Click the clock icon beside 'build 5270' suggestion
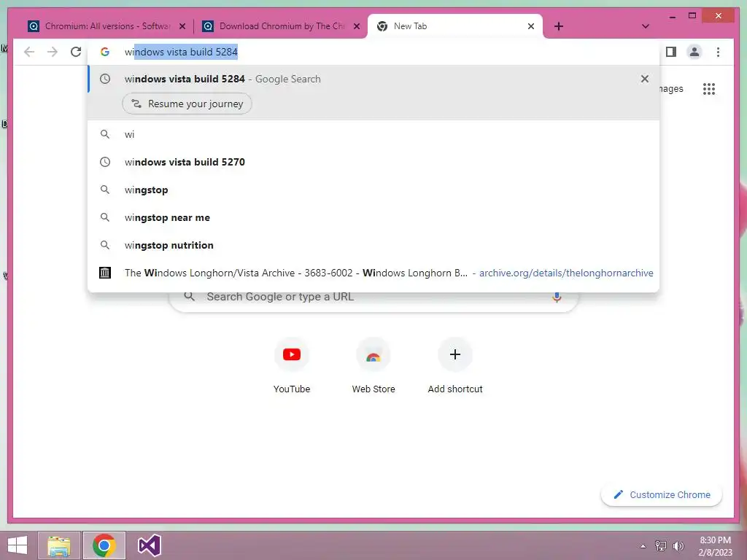The width and height of the screenshot is (747, 560). point(105,162)
